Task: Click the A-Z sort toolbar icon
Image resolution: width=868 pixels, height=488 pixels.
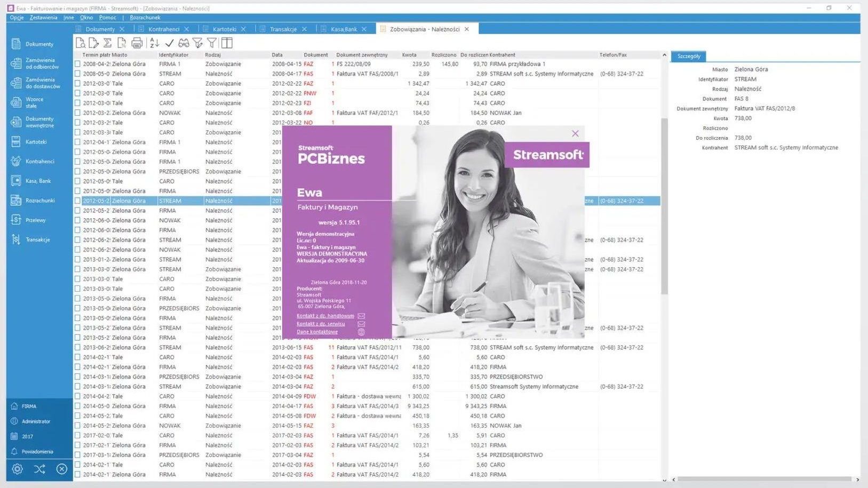Action: point(154,43)
